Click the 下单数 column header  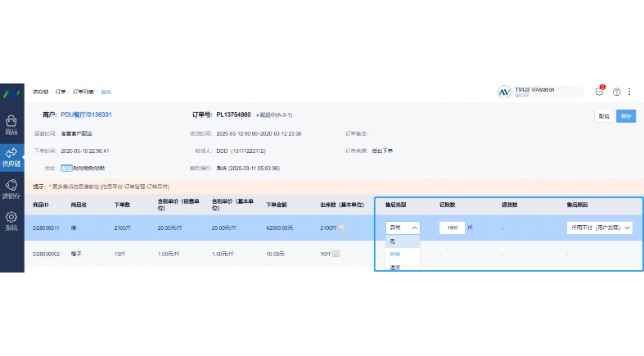[122, 205]
